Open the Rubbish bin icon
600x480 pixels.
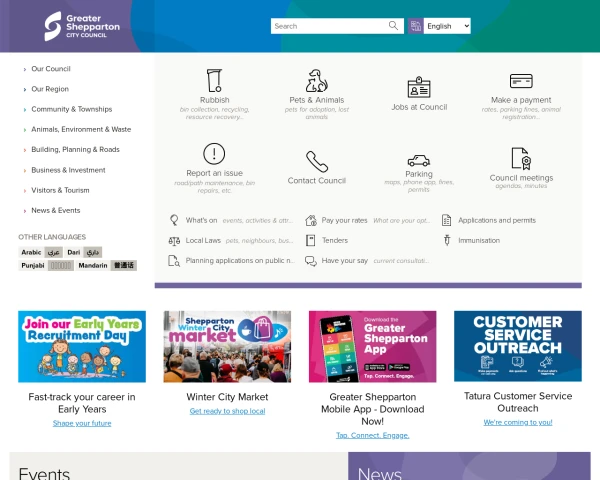pos(214,80)
